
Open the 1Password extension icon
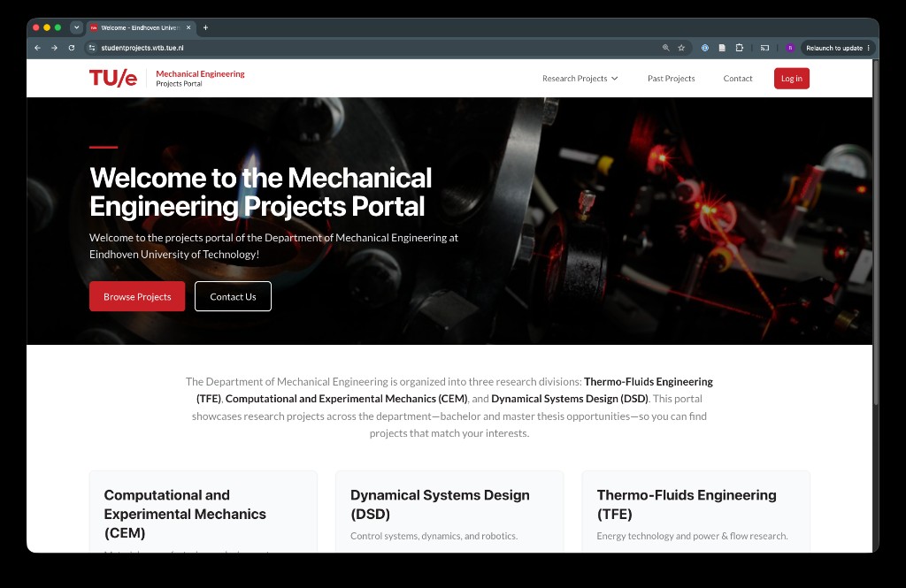click(705, 48)
